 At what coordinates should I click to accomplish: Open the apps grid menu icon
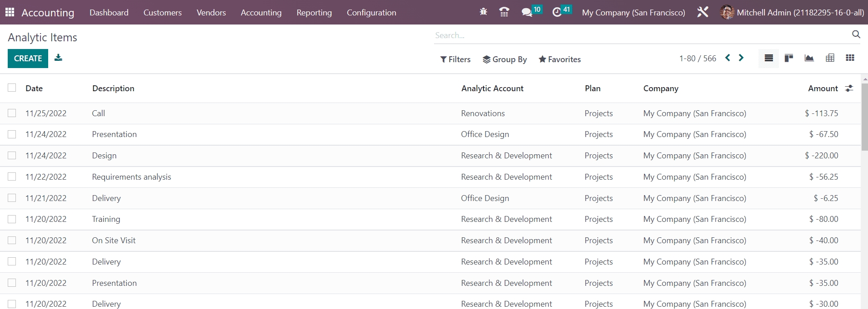point(10,12)
